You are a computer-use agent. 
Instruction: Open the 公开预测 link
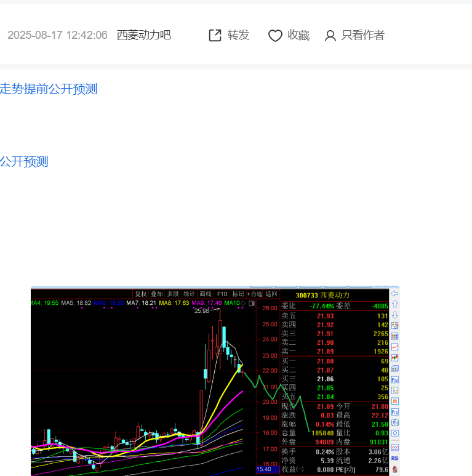pyautogui.click(x=24, y=161)
